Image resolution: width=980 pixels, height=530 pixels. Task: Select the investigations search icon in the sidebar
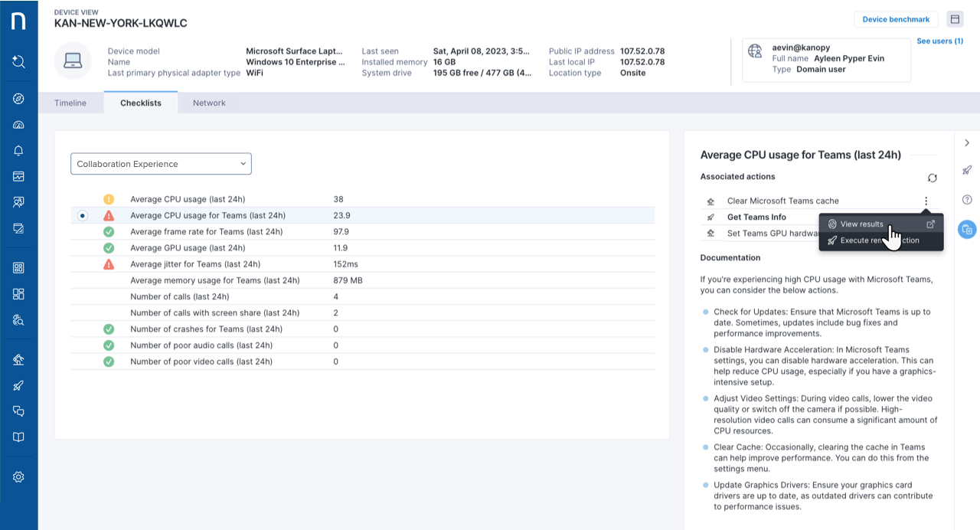tap(18, 62)
